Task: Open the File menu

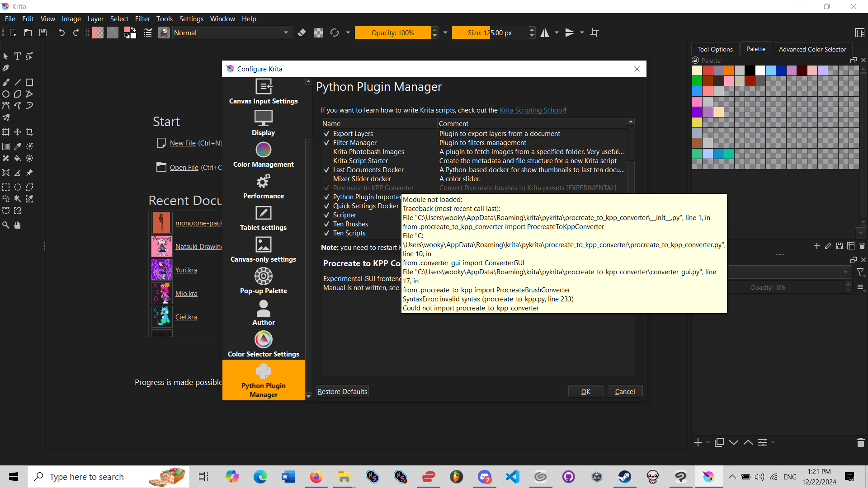Action: click(x=10, y=19)
